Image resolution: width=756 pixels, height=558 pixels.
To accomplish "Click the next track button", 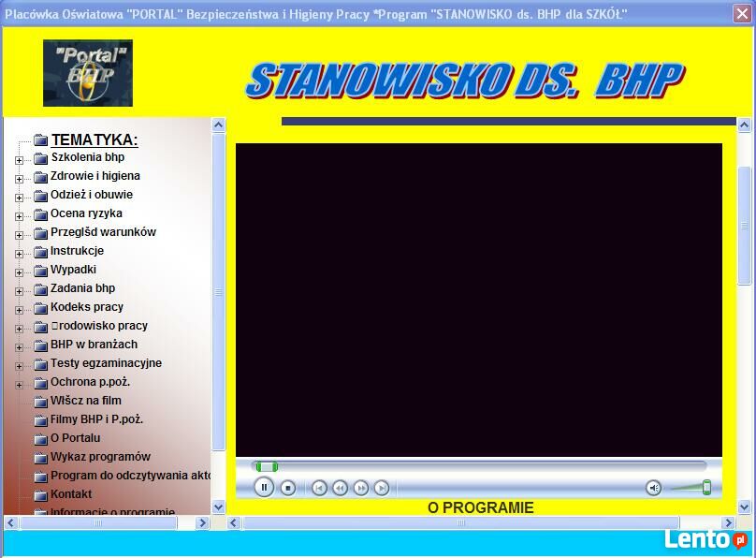I will coord(382,488).
